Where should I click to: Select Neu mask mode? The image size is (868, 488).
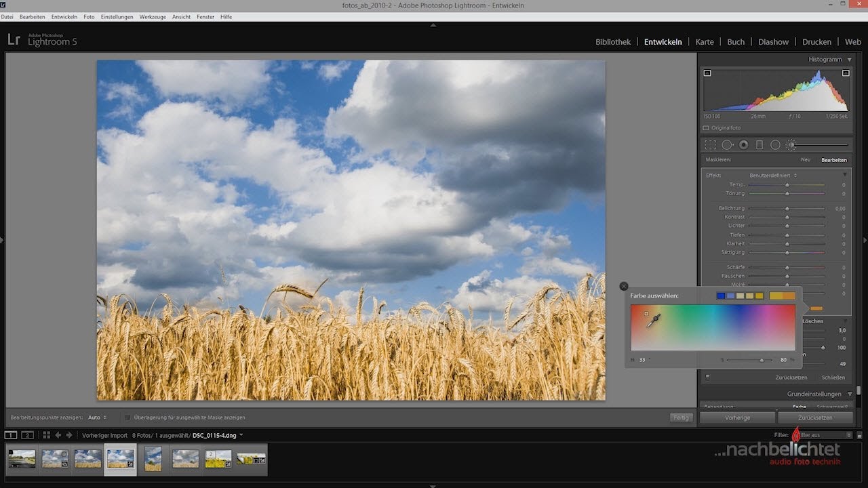[806, 160]
